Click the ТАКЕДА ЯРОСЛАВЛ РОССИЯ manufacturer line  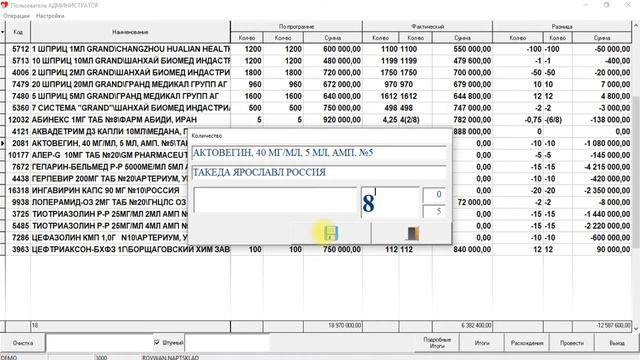click(x=319, y=172)
